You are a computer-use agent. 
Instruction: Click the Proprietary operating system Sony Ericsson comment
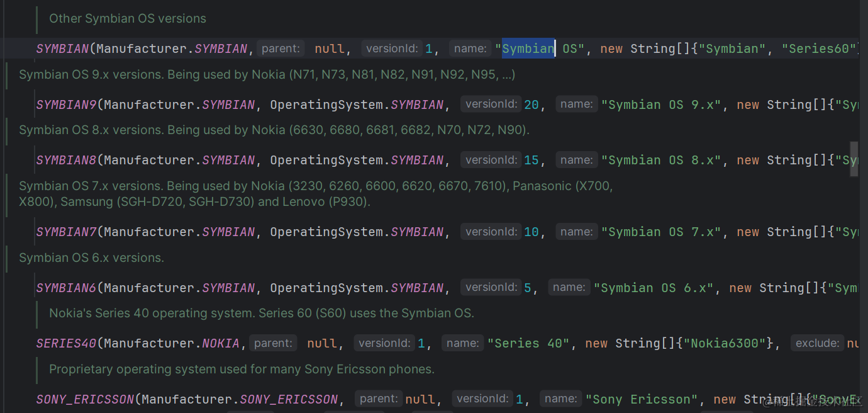pos(242,369)
